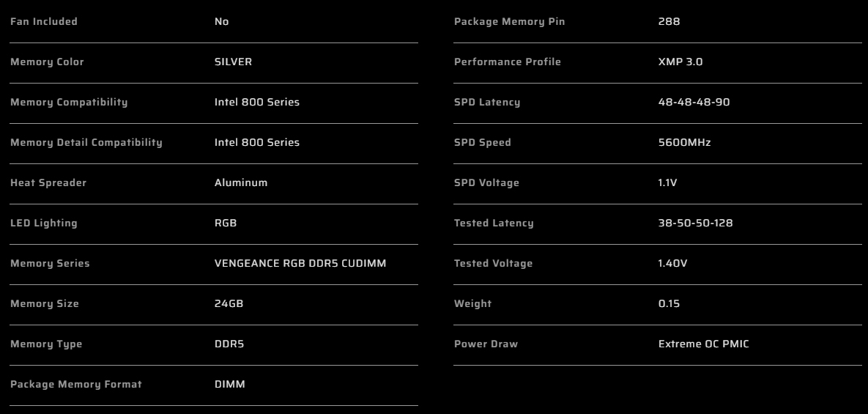Viewport: 868px width, 414px height.
Task: Click the 288 memory pin value
Action: pos(669,21)
